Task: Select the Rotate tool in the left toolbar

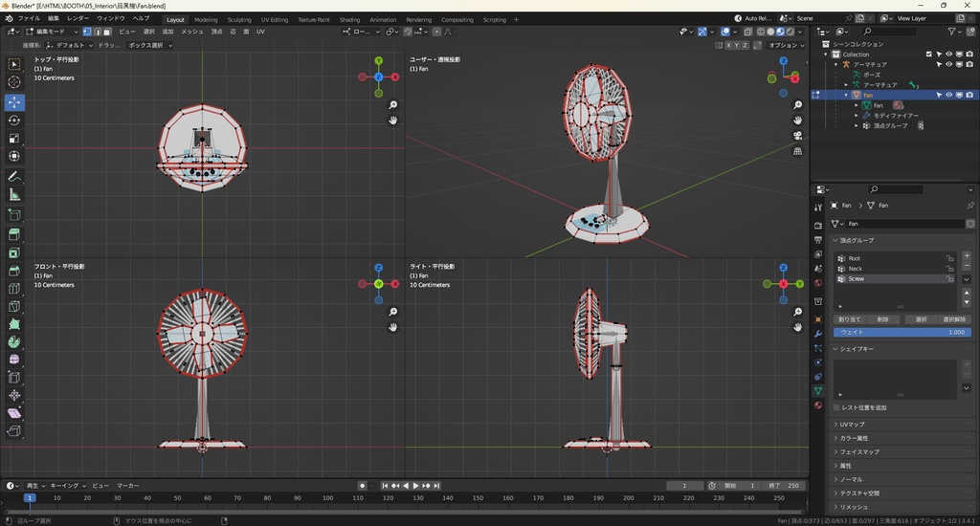Action: pyautogui.click(x=14, y=121)
